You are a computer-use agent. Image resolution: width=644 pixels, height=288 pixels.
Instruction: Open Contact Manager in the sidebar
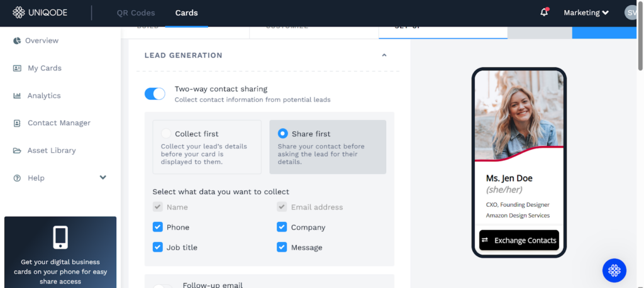59,123
